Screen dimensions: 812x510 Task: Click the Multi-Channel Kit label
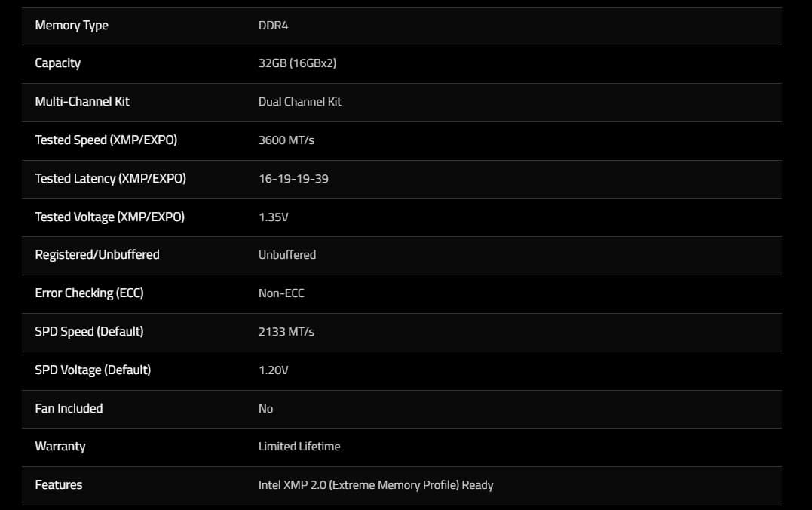point(82,102)
